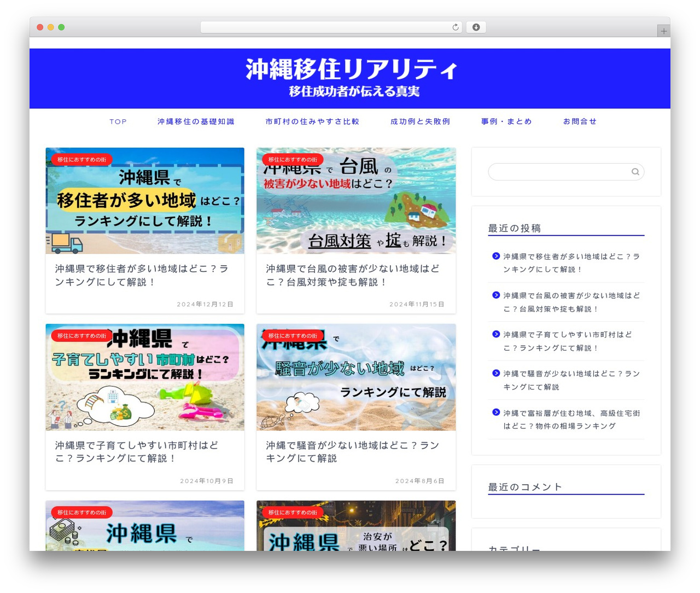The image size is (700, 593).
Task: Open a new tab with plus button
Action: tap(663, 31)
